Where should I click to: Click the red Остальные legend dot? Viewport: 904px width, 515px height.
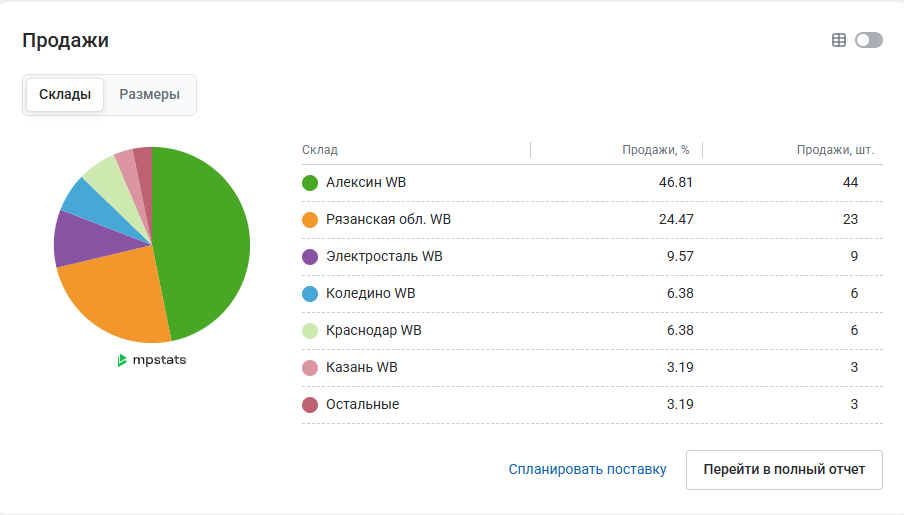[310, 405]
